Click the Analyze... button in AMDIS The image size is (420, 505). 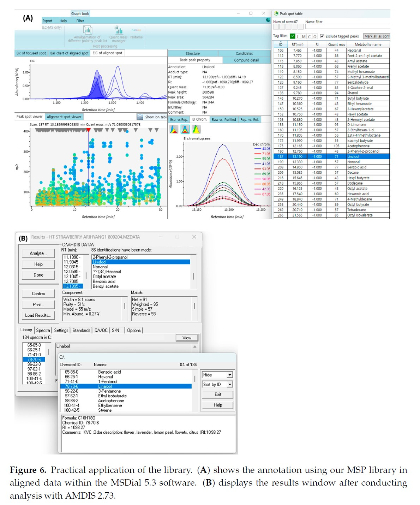[x=38, y=253]
